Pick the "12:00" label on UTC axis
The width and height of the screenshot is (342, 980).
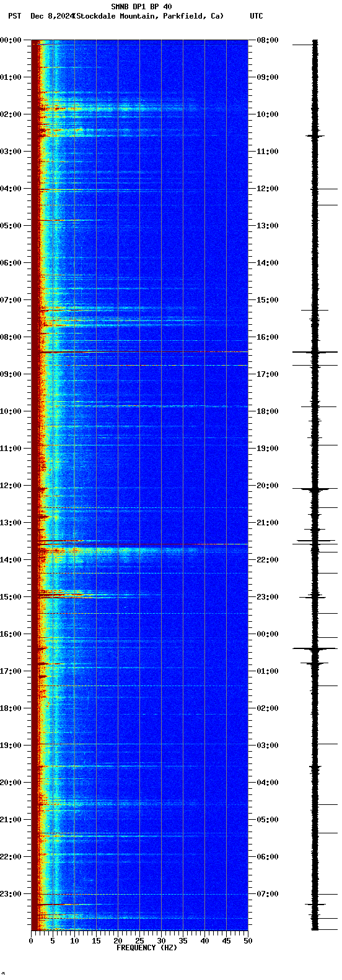click(x=268, y=189)
